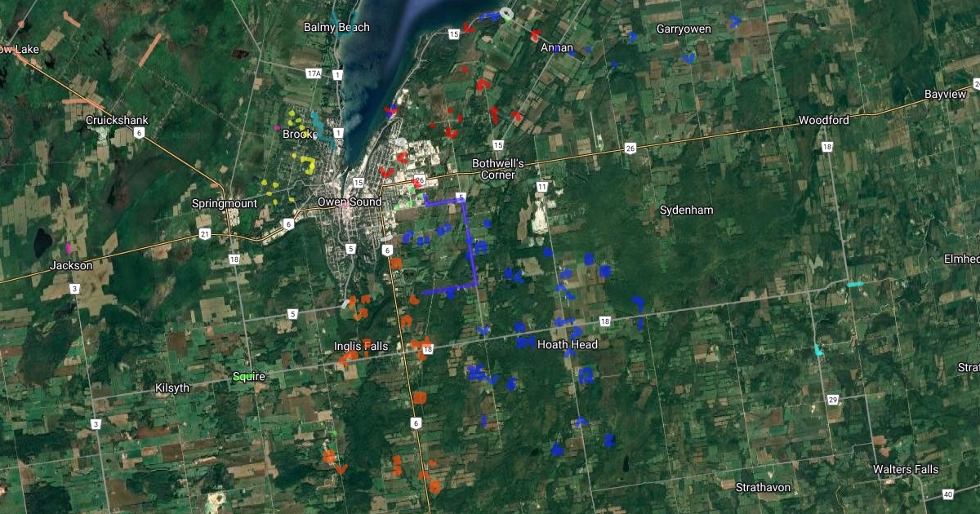Click the Walters Falls label
980x514 pixels.
coord(905,469)
